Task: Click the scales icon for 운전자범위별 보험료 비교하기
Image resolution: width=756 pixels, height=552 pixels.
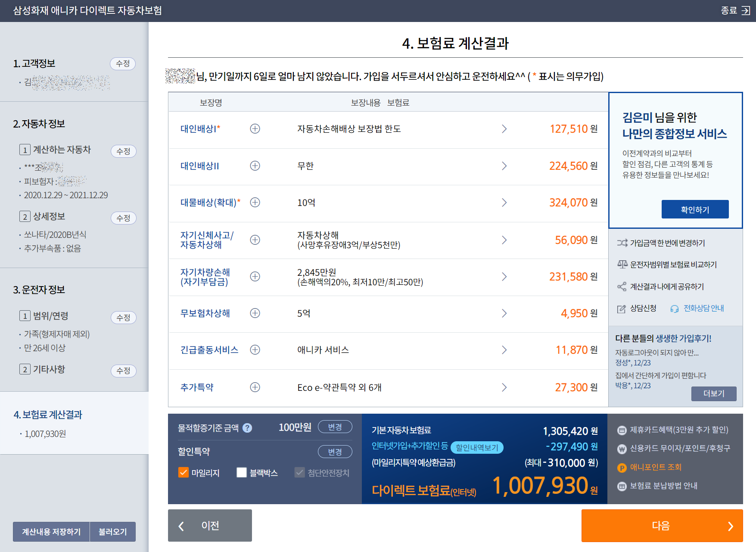Action: [x=622, y=265]
